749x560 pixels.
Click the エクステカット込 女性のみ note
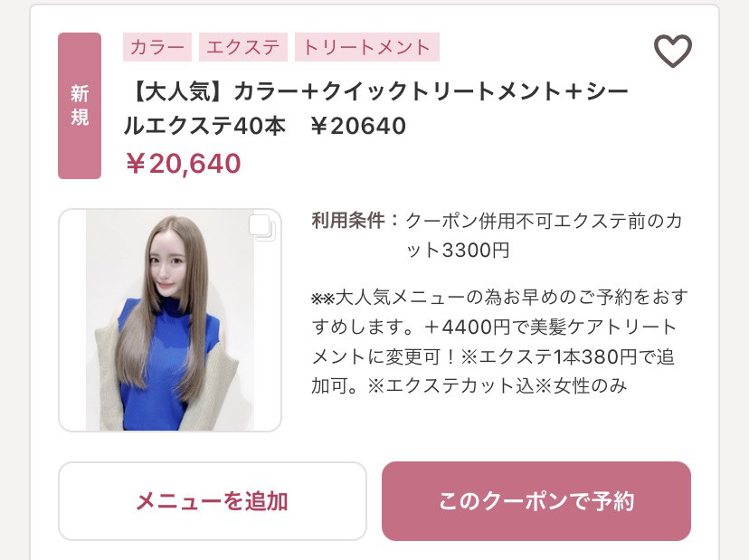497,386
